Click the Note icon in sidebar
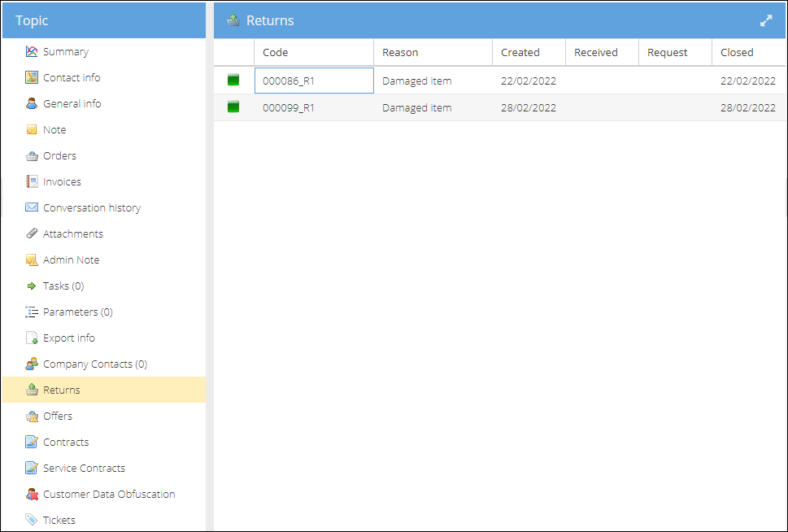Image resolution: width=788 pixels, height=532 pixels. 32,130
